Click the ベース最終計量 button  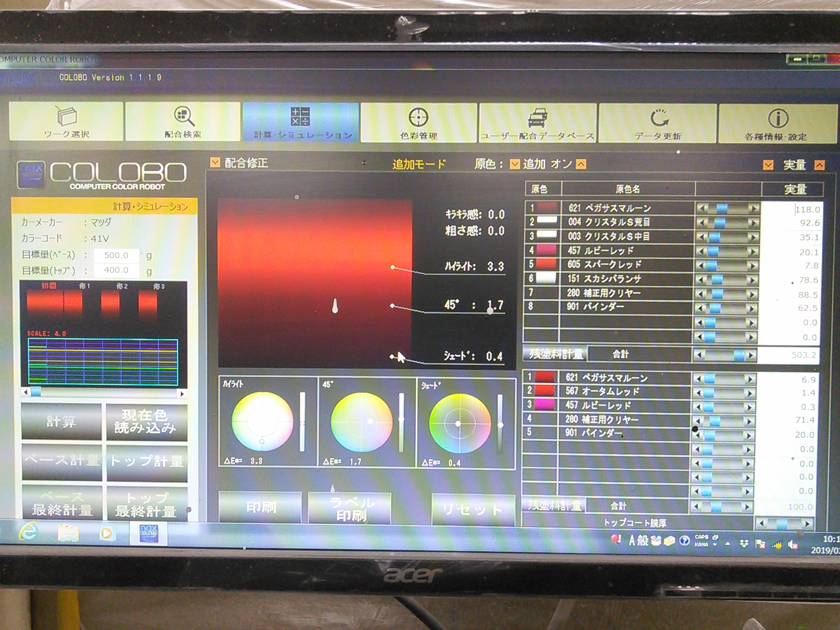coord(61,503)
